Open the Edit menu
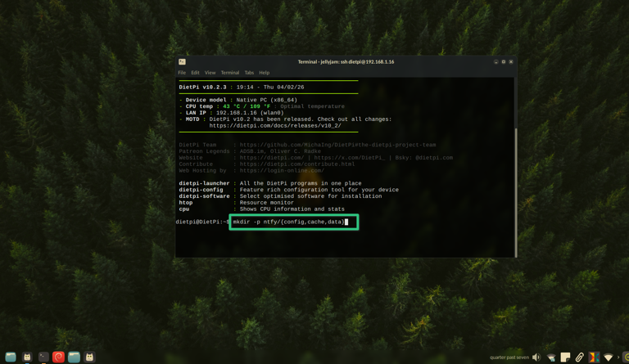The image size is (629, 364). click(195, 73)
